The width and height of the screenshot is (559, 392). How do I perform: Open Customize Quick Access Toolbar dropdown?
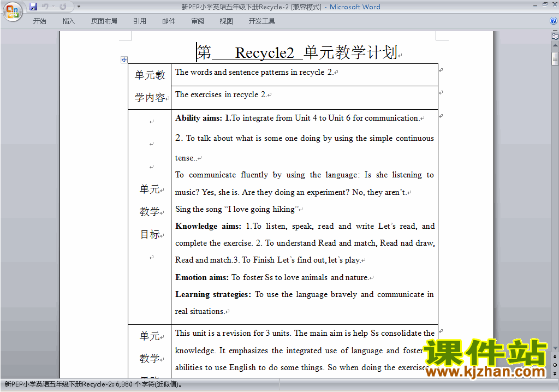(x=79, y=7)
